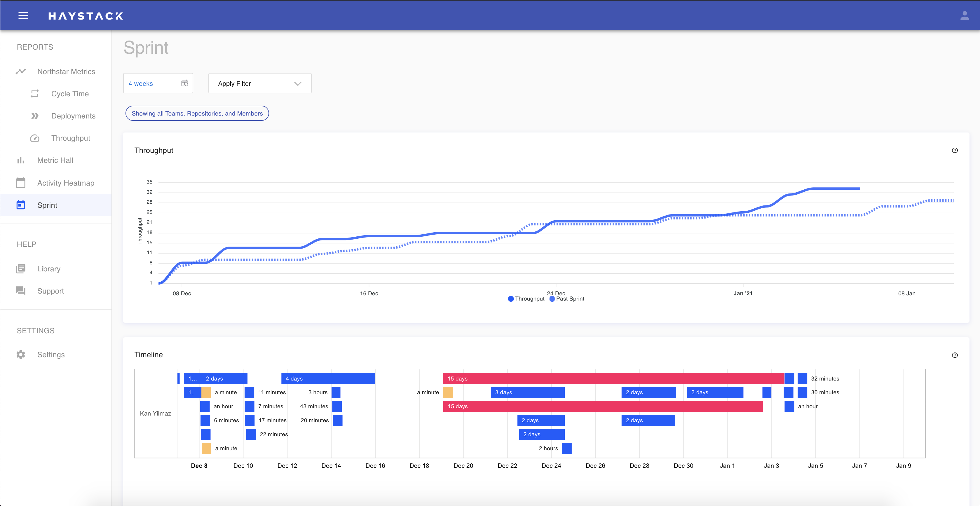
Task: Click Showing all Teams, Repositories, Members chip
Action: [x=197, y=114]
